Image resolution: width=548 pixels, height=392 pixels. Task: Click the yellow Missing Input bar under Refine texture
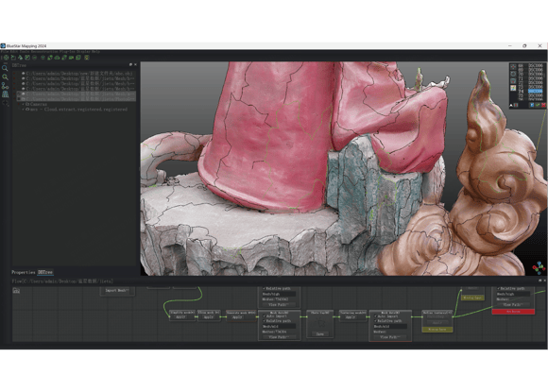click(437, 330)
